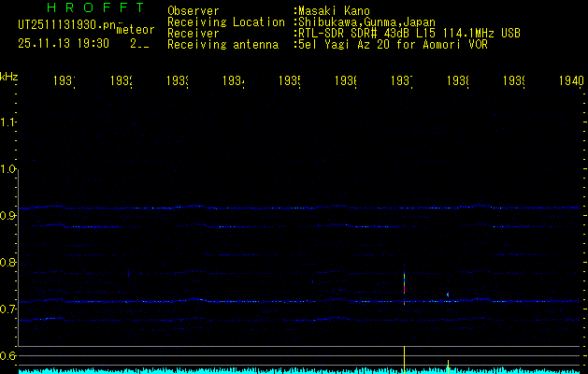Click the Receiving Location field label

pyautogui.click(x=224, y=22)
